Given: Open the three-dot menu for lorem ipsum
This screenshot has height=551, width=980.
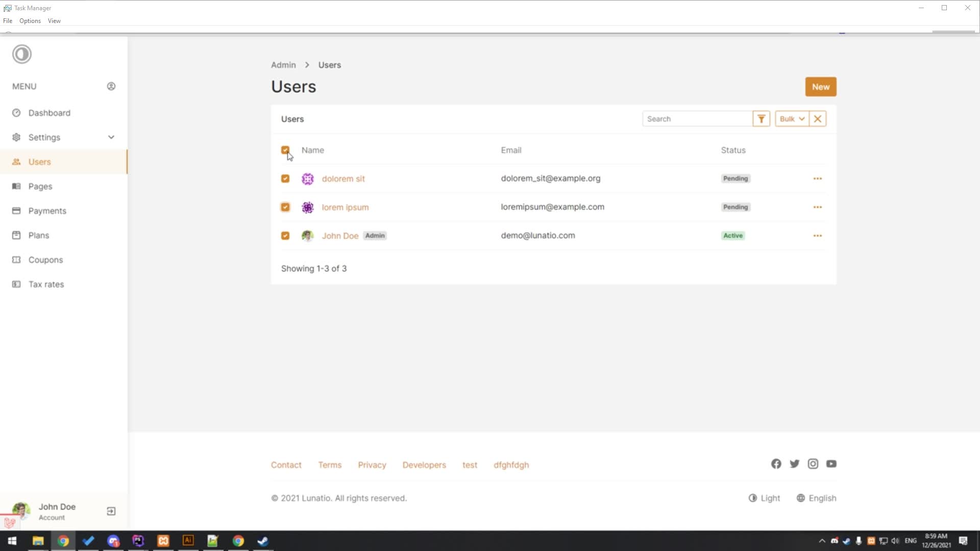Looking at the screenshot, I should 818,207.
